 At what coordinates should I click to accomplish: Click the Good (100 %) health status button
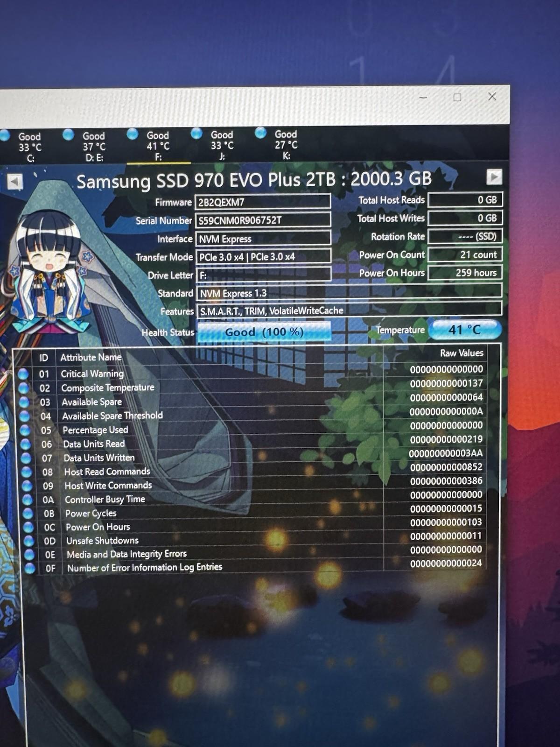[x=264, y=332]
